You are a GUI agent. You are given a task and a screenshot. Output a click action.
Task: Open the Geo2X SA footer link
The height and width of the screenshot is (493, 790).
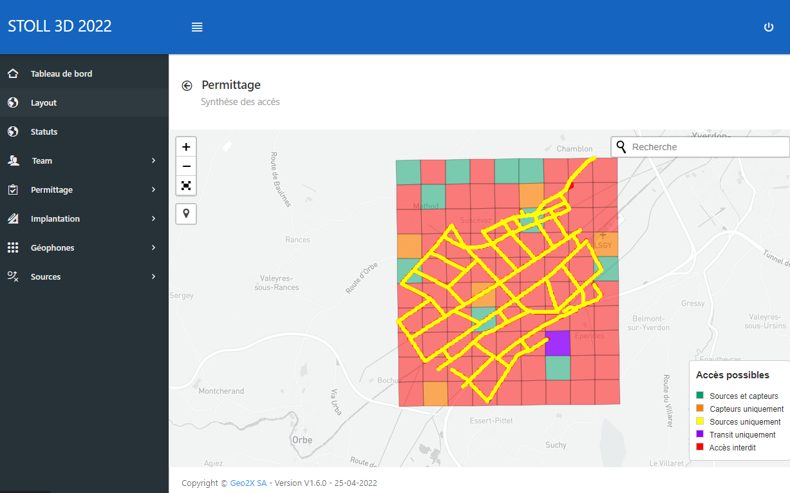click(x=248, y=483)
